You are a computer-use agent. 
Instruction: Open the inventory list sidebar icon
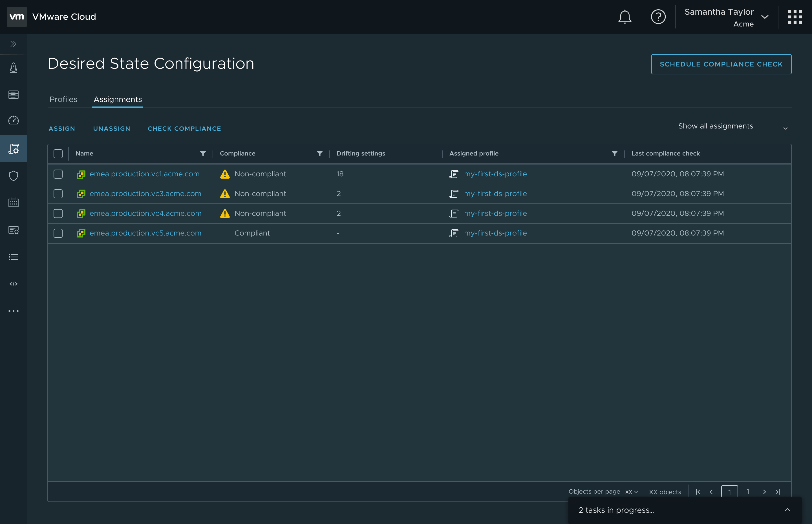point(14,95)
